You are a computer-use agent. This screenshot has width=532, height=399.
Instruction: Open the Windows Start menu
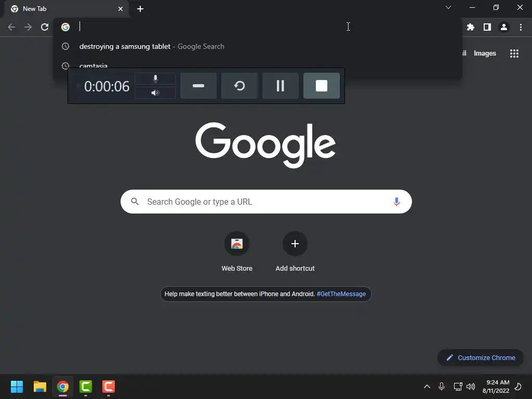17,387
